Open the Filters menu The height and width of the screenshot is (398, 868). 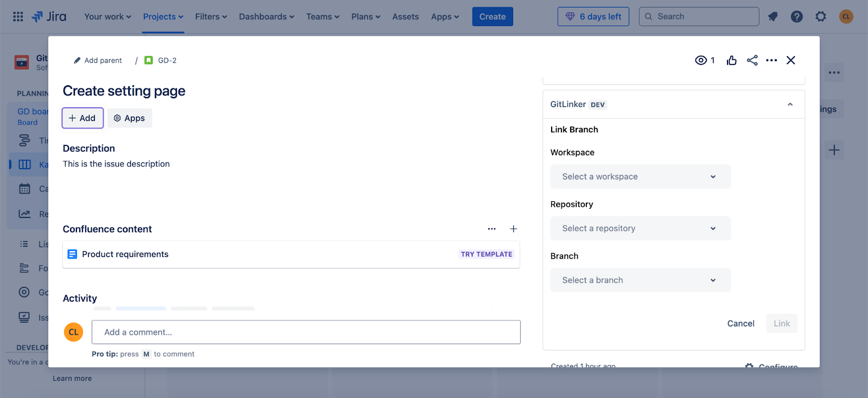pyautogui.click(x=211, y=17)
